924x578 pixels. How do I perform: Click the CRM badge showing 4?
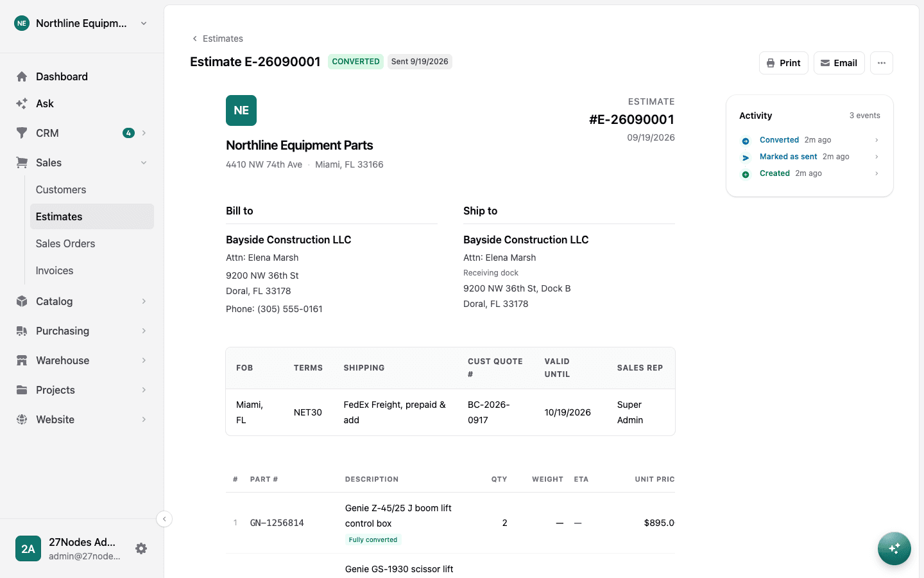click(x=128, y=133)
